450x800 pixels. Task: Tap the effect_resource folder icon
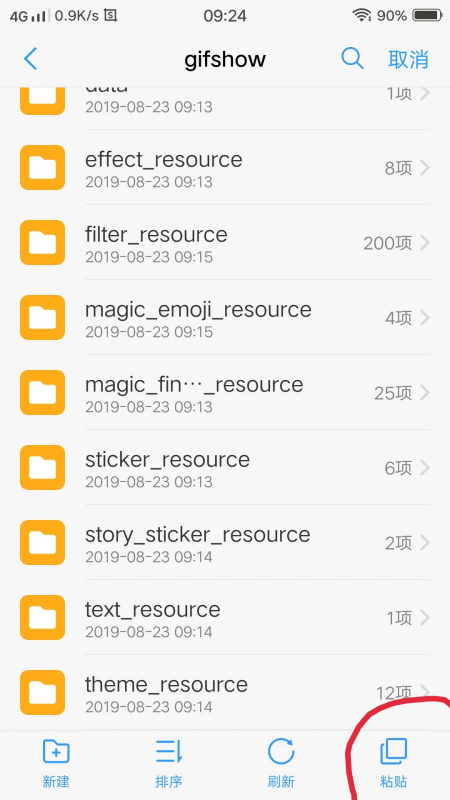pos(42,167)
